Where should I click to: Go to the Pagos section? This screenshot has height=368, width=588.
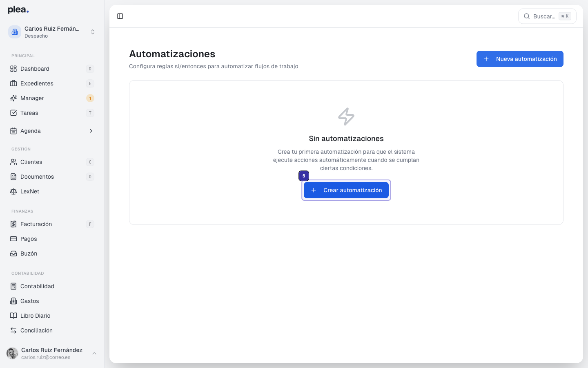click(29, 239)
